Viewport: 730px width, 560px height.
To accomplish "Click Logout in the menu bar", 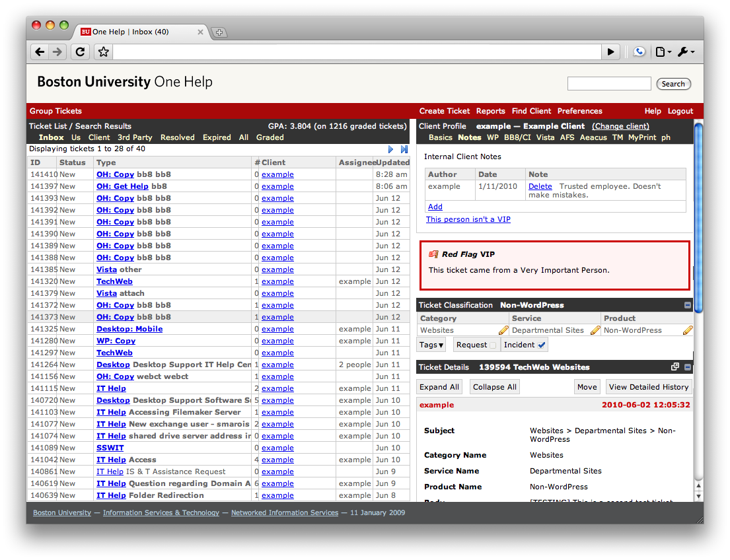I will 680,111.
